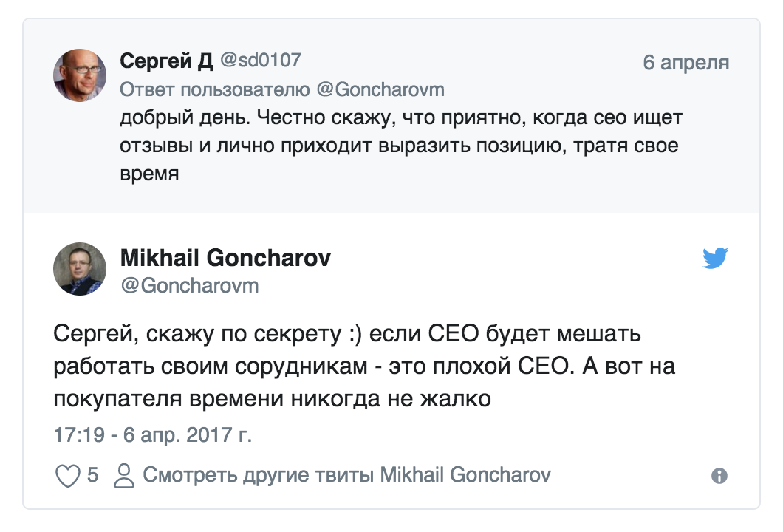Click Sergey D's profile avatar

tap(81, 73)
